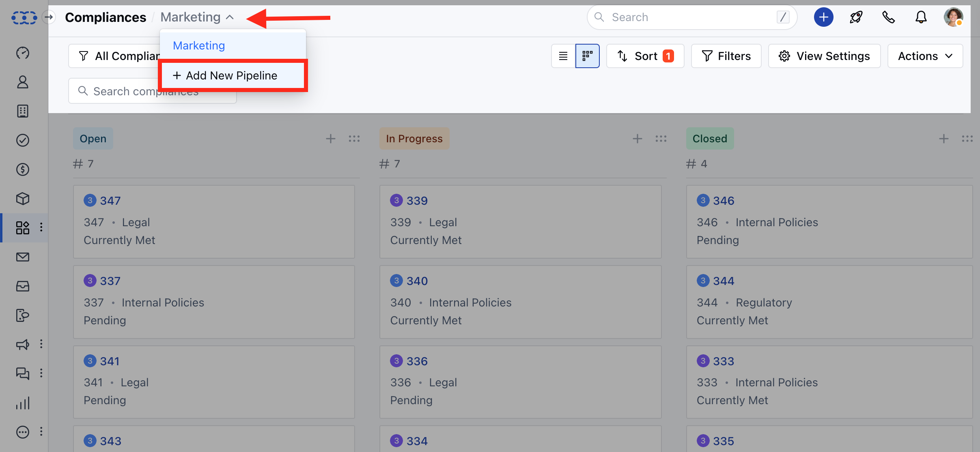Open the dashboard gauge icon in sidebar
The height and width of the screenshot is (452, 980).
point(23,53)
